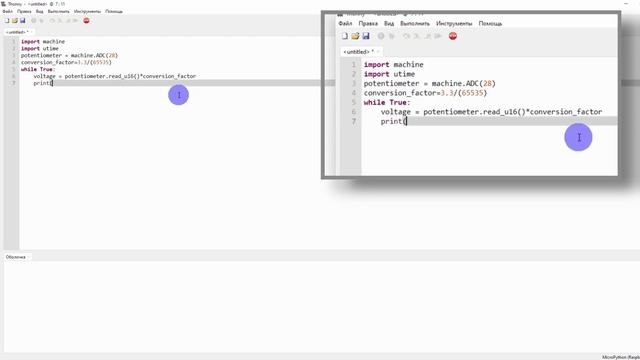Click Step over icon in main Thonny toolbar
Image resolution: width=640 pixels, height=360 pixels.
pyautogui.click(x=52, y=20)
